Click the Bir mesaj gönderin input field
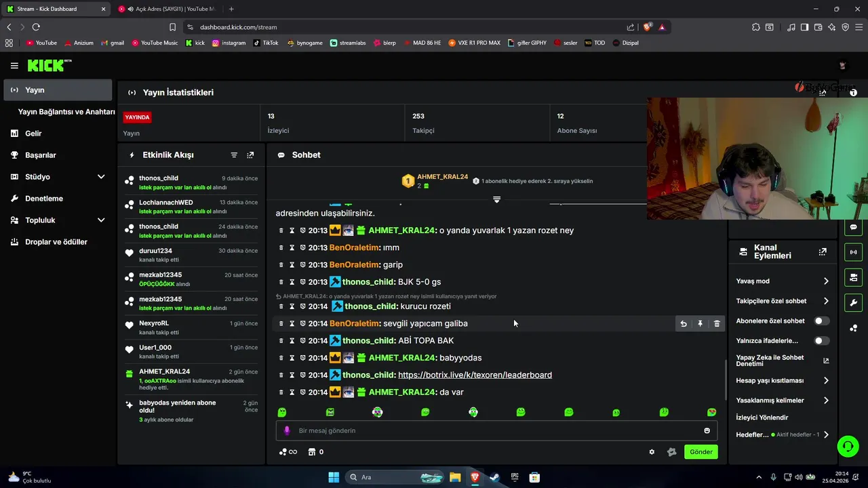The height and width of the screenshot is (488, 868). click(496, 430)
